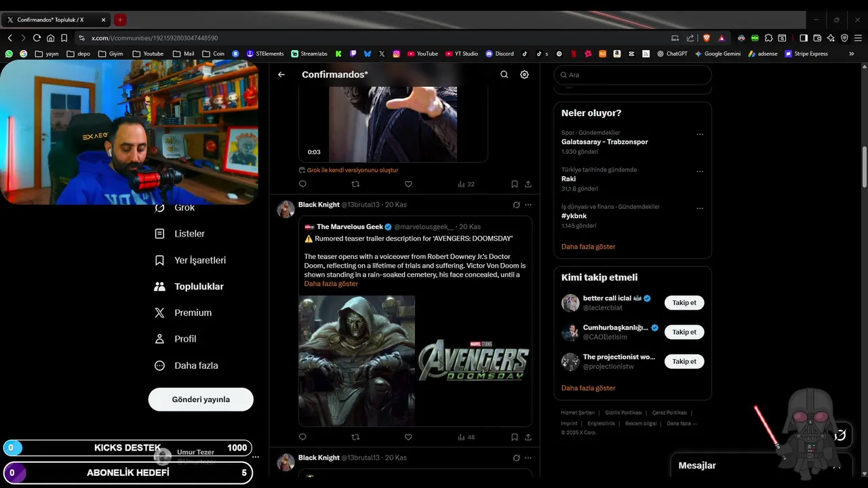Open more options for #ykbnk trend
Screen dimensions: 868x488
tap(700, 208)
